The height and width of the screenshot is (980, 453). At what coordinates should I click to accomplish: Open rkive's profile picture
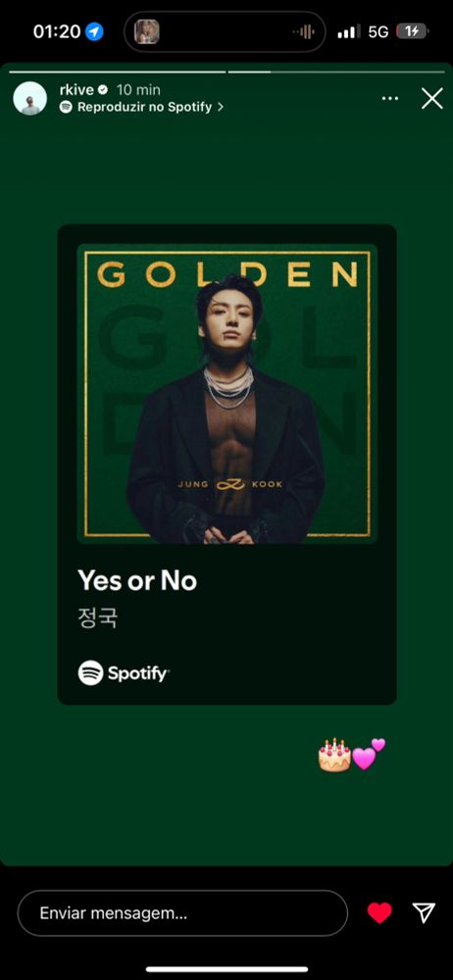[x=30, y=98]
